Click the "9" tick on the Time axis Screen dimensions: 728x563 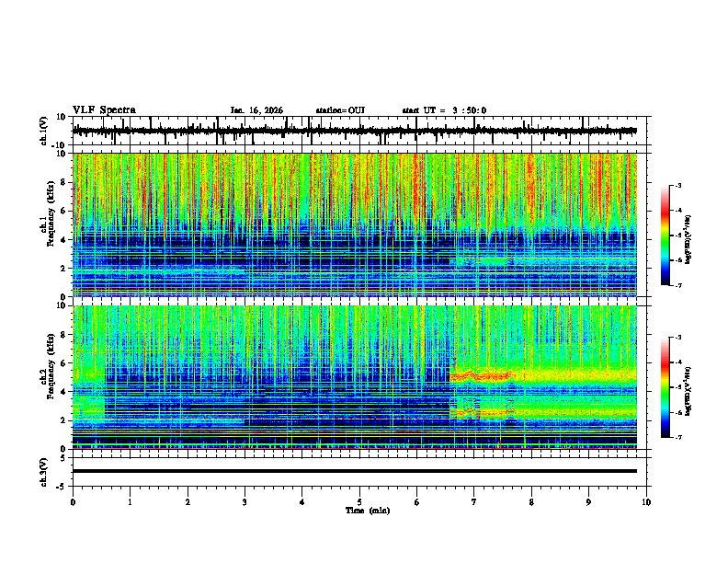pos(588,502)
